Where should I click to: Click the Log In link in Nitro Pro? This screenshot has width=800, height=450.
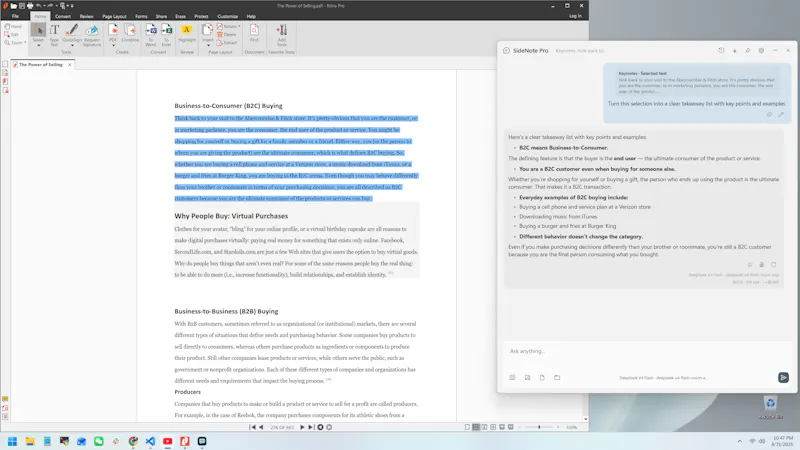[x=575, y=16]
